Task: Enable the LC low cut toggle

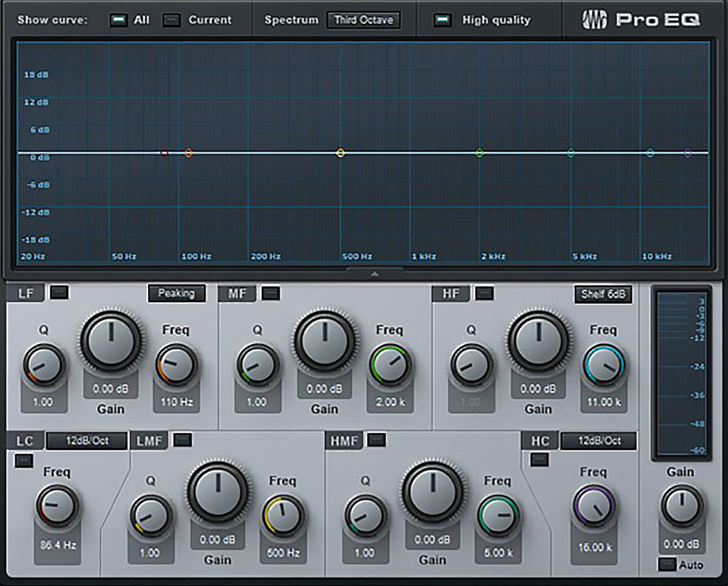Action: tap(24, 461)
